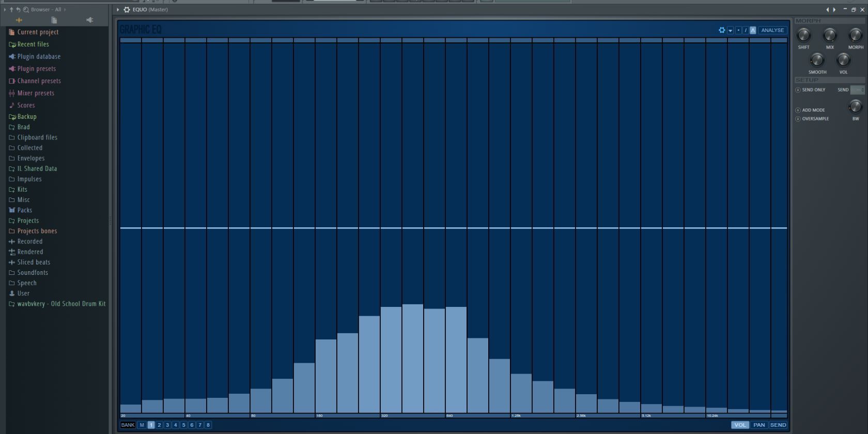Select bank 7
Screen dimensions: 868x434
coord(200,425)
